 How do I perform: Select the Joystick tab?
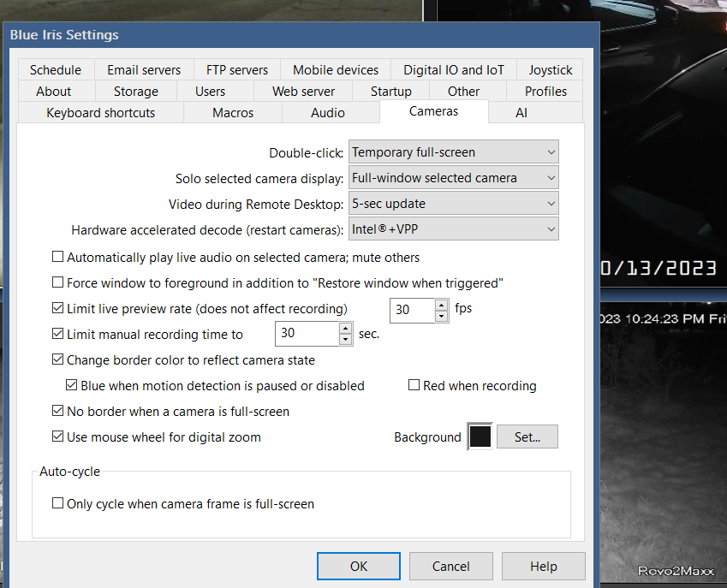tap(551, 70)
